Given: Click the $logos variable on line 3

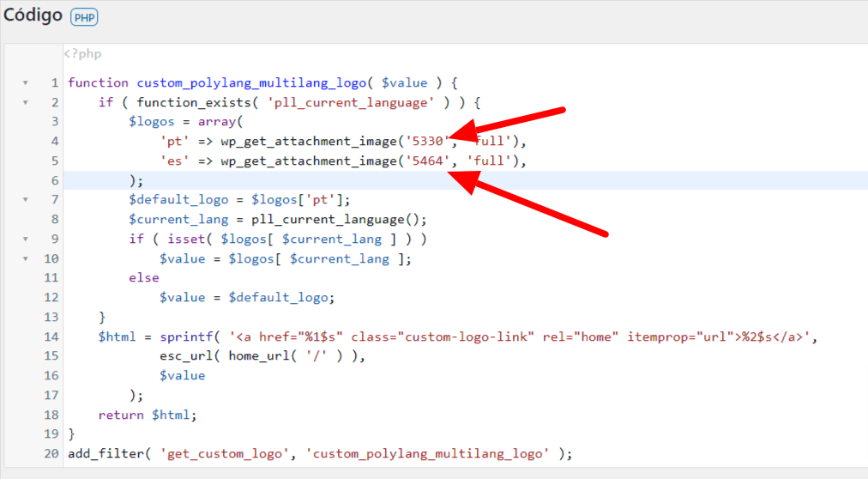Looking at the screenshot, I should point(152,122).
